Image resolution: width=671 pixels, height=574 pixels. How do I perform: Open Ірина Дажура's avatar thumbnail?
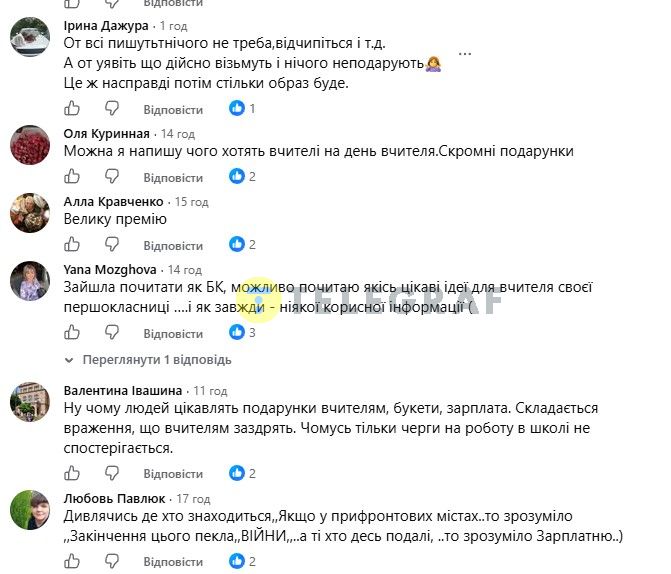pyautogui.click(x=30, y=37)
